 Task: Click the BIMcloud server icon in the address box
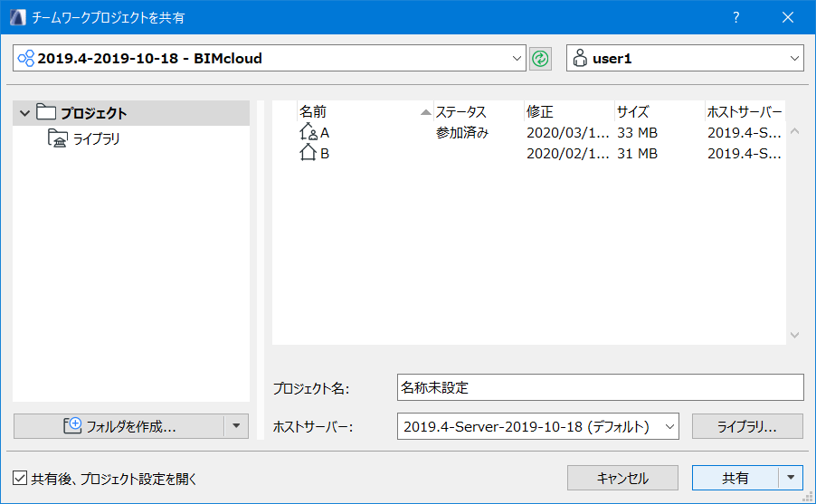click(26, 58)
